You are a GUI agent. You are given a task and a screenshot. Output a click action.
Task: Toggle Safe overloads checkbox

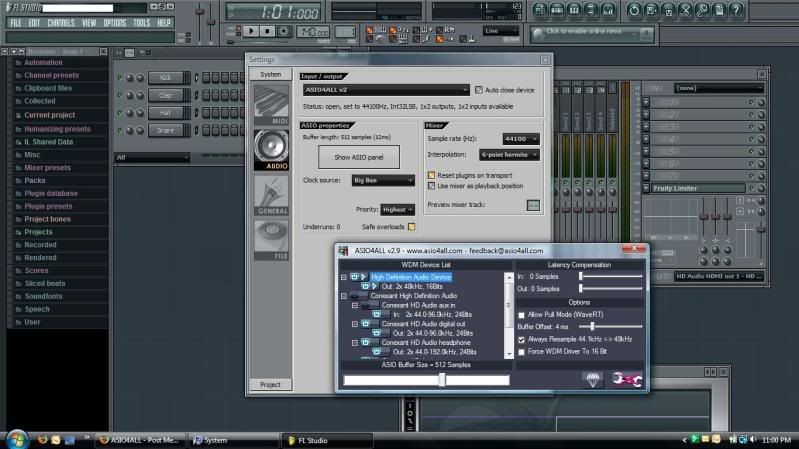[411, 227]
